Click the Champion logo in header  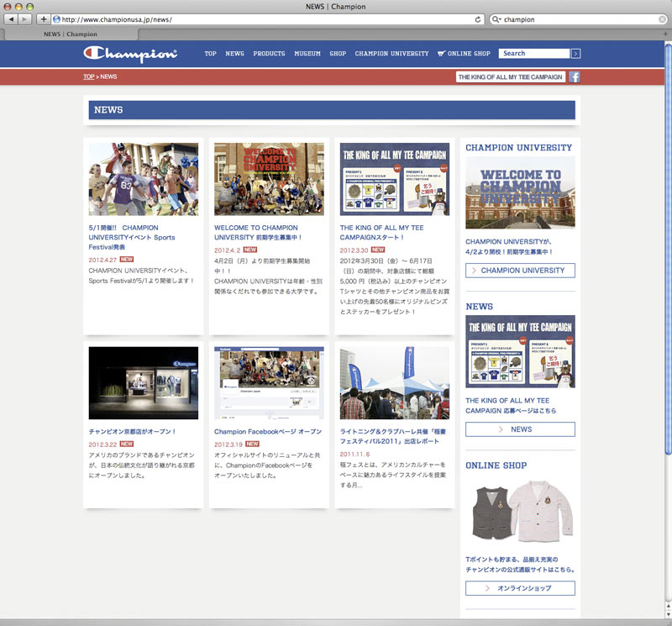pyautogui.click(x=130, y=54)
